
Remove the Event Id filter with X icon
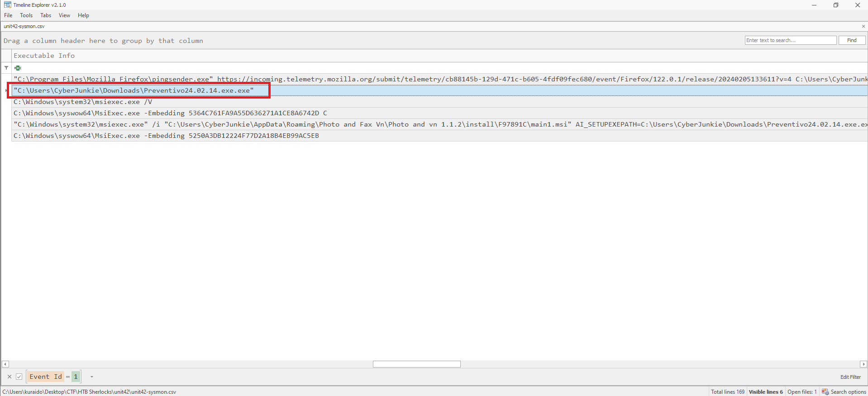[10, 377]
